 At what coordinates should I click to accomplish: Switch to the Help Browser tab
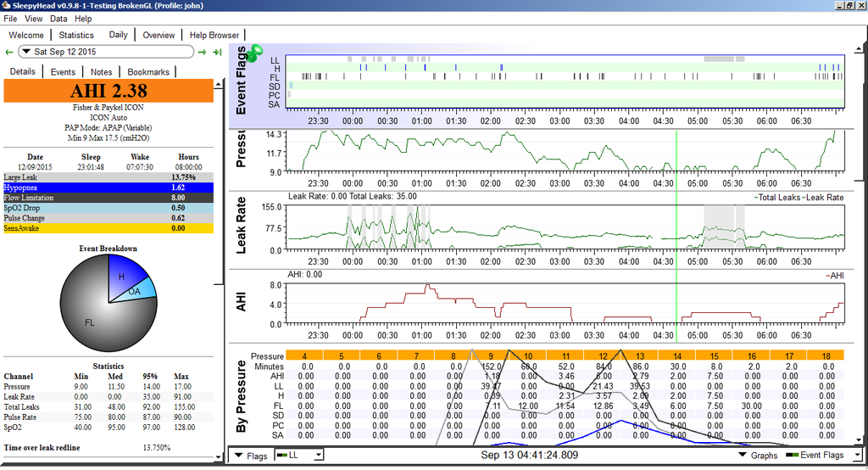[214, 35]
